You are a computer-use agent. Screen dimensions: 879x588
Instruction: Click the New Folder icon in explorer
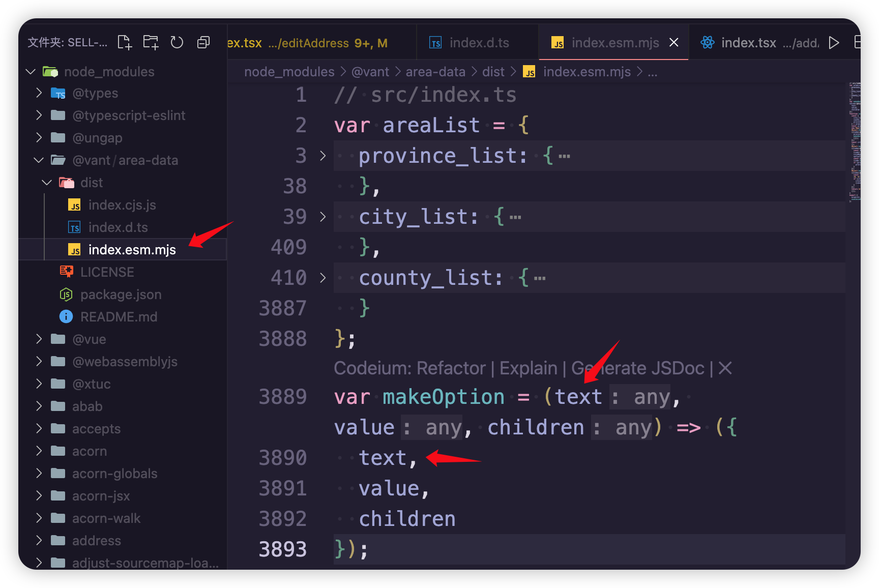151,42
